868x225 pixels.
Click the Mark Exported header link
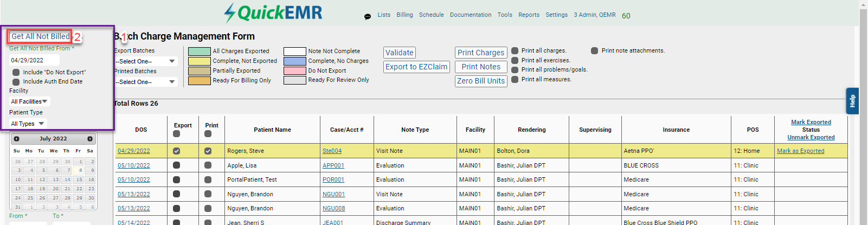tap(811, 122)
